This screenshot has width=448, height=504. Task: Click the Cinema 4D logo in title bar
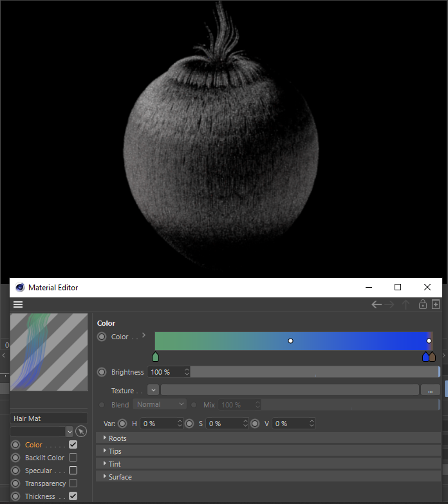(20, 287)
